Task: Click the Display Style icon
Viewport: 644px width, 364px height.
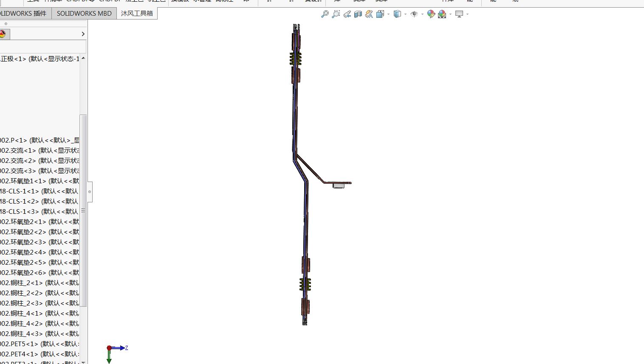Action: point(397,14)
